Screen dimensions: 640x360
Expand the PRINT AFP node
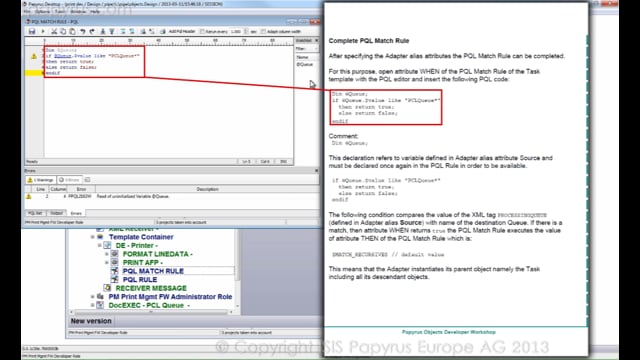pos(107,262)
